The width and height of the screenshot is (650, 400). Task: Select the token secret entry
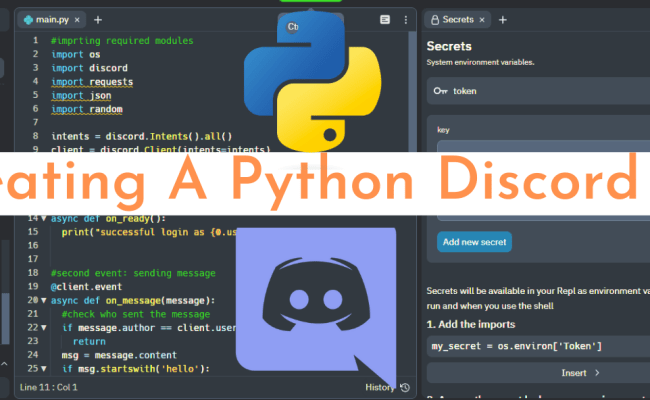point(538,91)
